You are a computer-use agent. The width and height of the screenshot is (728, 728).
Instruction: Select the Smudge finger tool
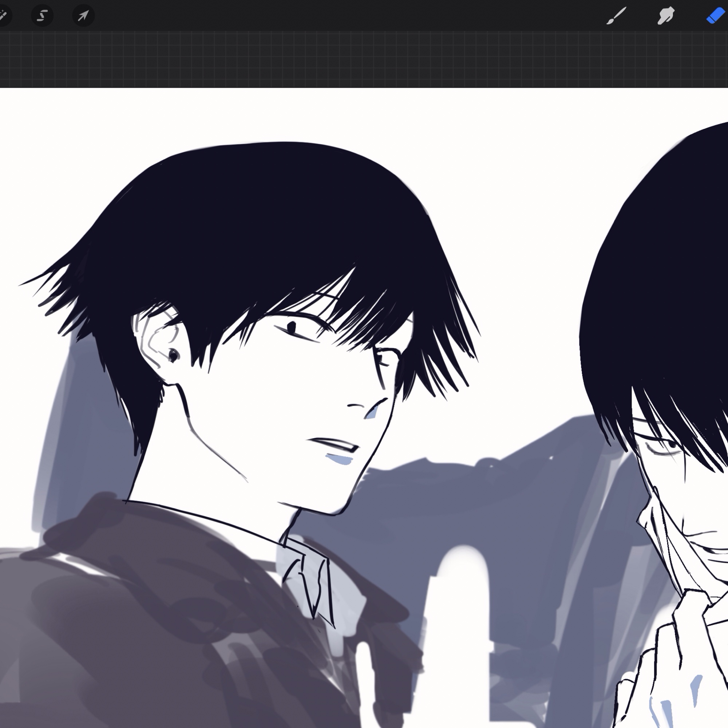point(665,16)
